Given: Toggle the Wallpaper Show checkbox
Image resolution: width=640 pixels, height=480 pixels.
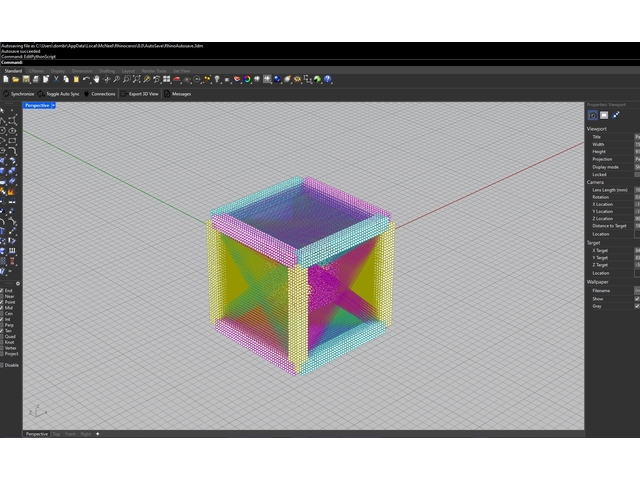Looking at the screenshot, I should coord(637,299).
